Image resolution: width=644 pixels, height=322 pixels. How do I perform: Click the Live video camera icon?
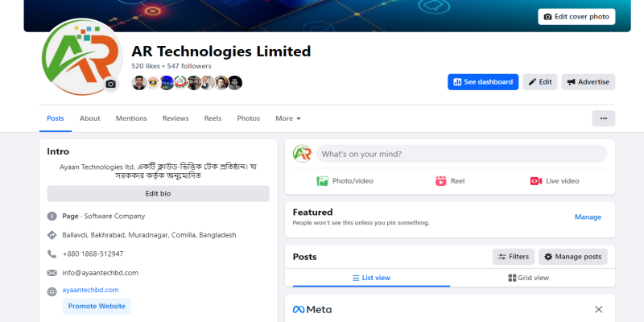pyautogui.click(x=536, y=181)
